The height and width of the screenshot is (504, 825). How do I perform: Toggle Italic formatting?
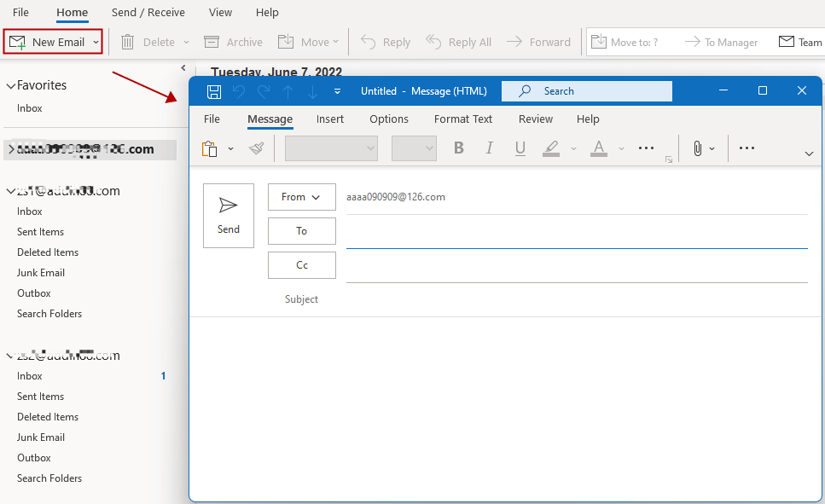pyautogui.click(x=489, y=148)
